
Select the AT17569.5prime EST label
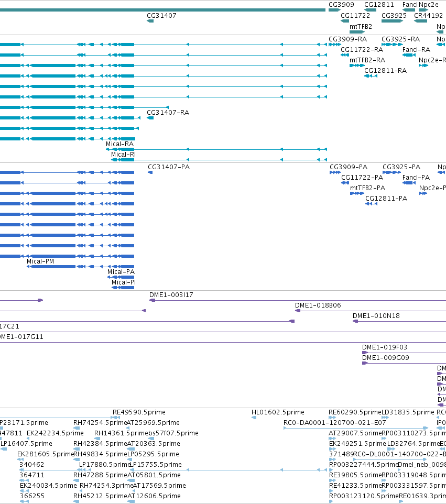(159, 485)
